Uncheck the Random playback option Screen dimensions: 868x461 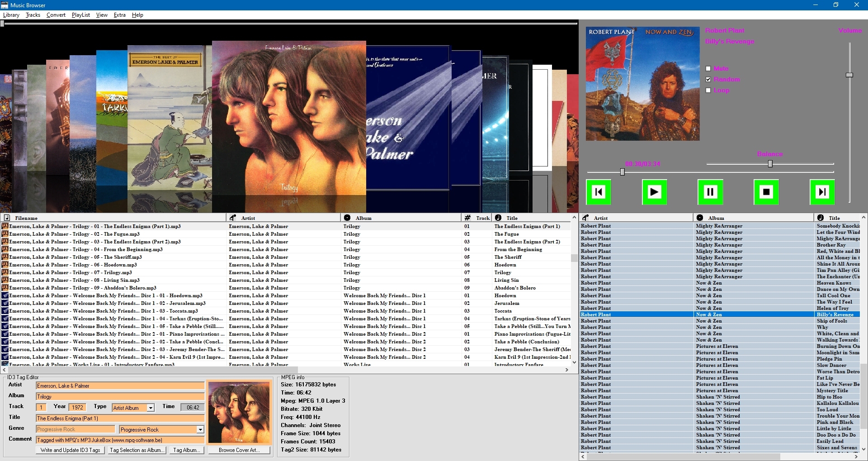coord(708,79)
